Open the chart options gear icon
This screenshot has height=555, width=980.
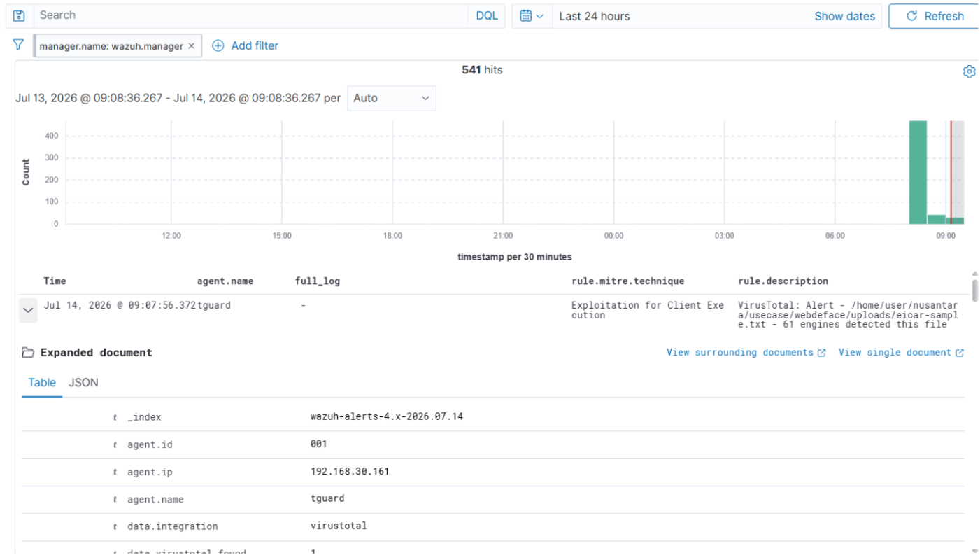(969, 71)
